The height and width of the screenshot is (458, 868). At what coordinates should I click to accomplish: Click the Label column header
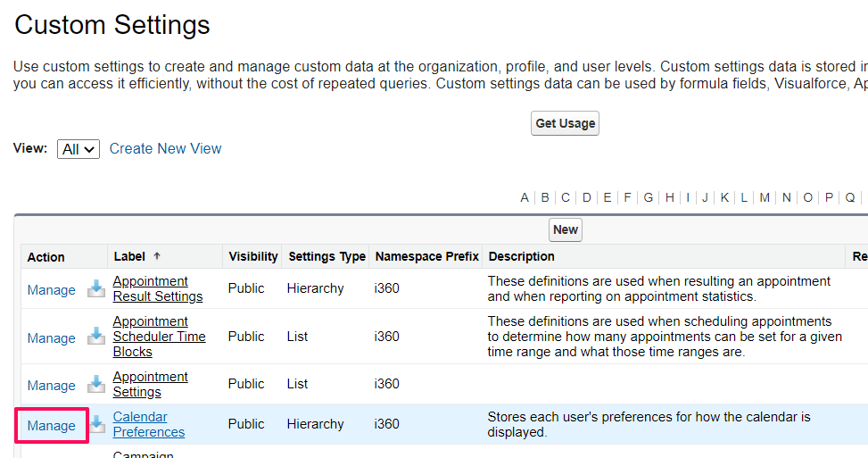(x=129, y=256)
